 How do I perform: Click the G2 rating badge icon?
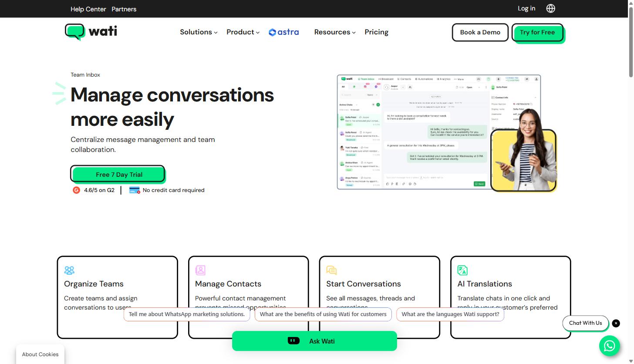(76, 190)
